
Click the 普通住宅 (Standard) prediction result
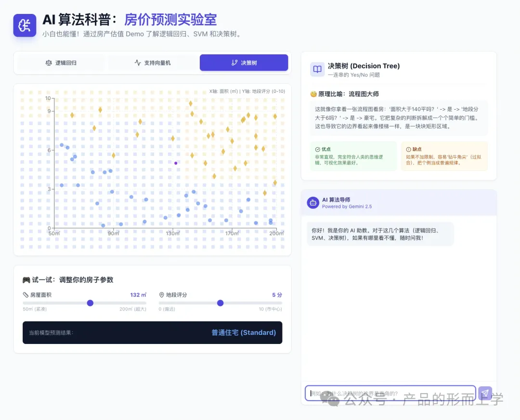point(244,332)
